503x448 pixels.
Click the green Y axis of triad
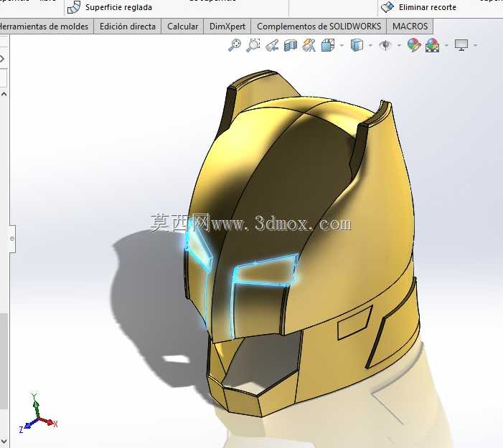pyautogui.click(x=36, y=404)
